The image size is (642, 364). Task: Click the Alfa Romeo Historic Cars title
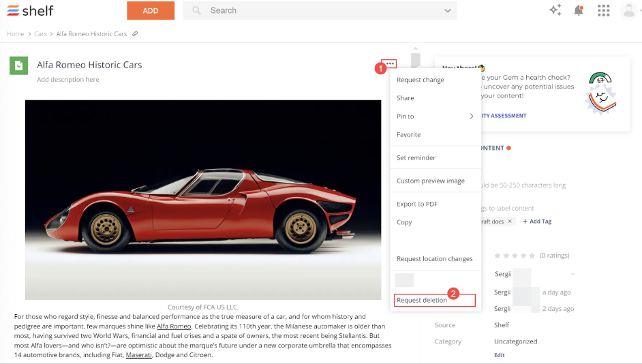89,65
